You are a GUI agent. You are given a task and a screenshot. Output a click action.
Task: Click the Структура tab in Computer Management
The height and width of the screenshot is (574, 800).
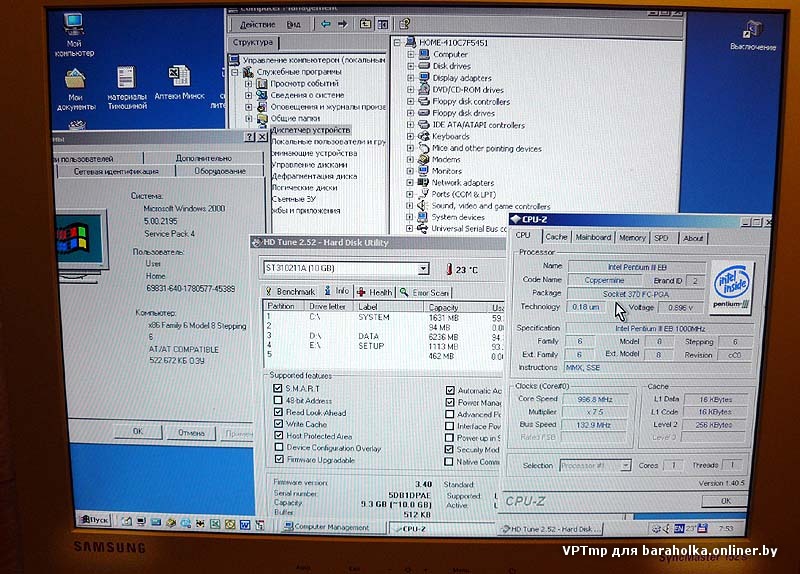click(253, 42)
